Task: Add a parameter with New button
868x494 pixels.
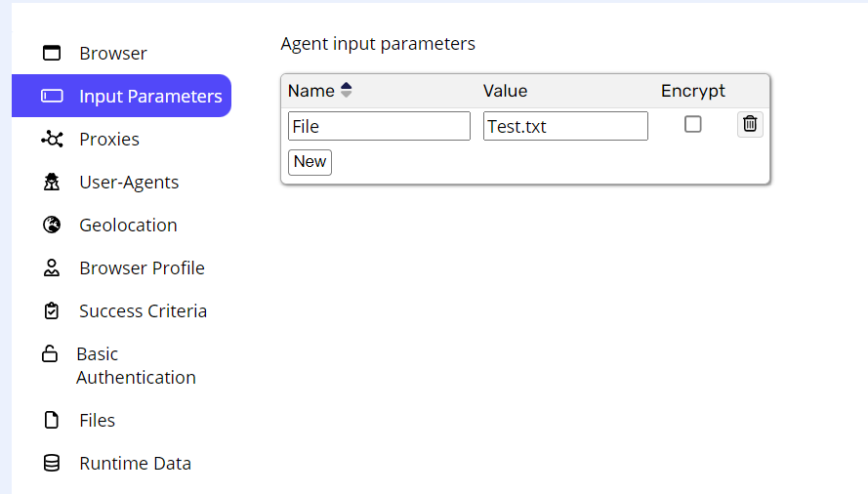Action: coord(310,162)
